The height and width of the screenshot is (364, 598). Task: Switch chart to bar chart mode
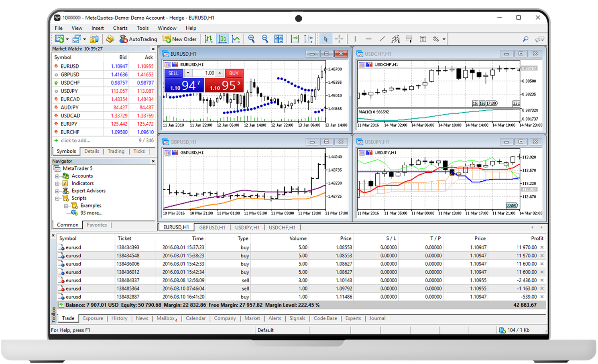(209, 39)
